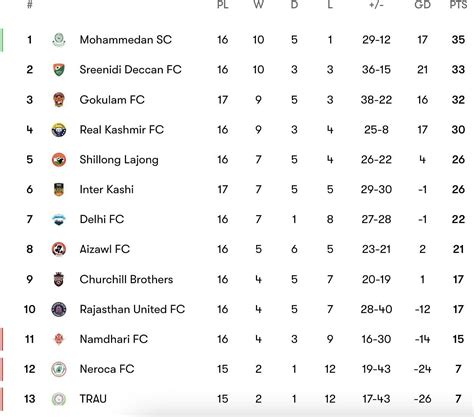Viewport: 474px width, 417px height.
Task: Open Gokulam FC's team logo
Action: tap(59, 100)
